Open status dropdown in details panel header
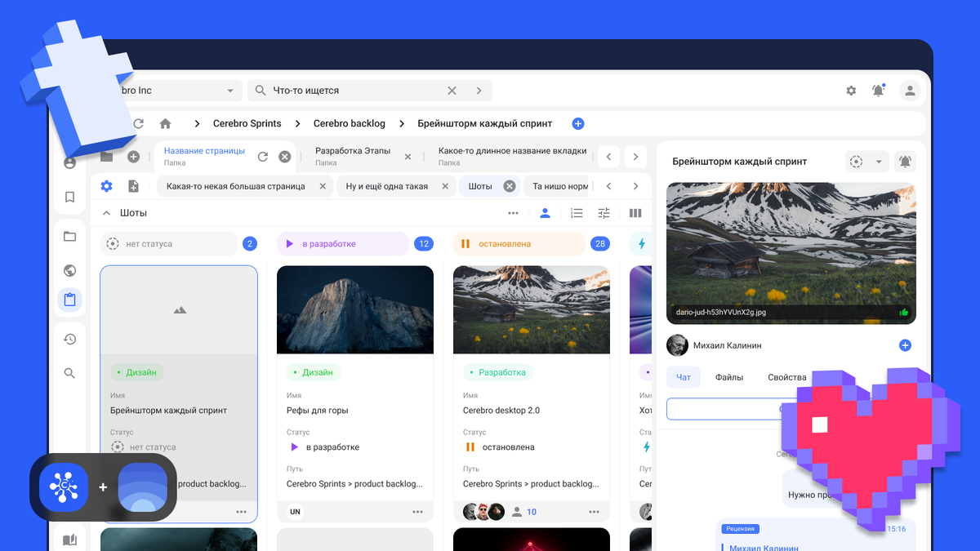 point(866,162)
